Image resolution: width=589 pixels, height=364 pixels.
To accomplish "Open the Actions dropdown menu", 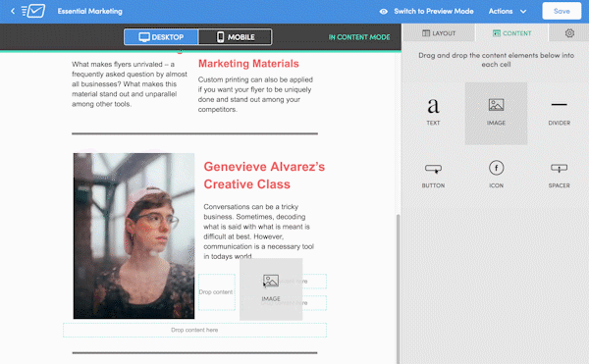I will [508, 11].
